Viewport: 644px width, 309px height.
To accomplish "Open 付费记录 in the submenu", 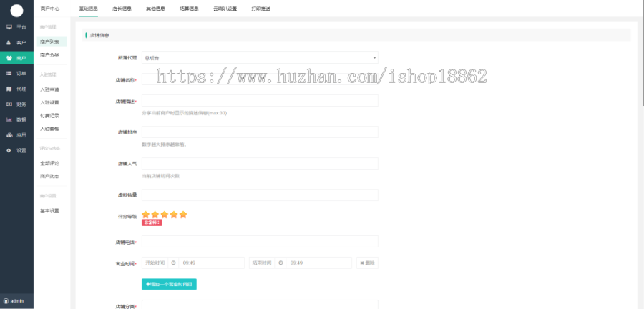I will 49,116.
